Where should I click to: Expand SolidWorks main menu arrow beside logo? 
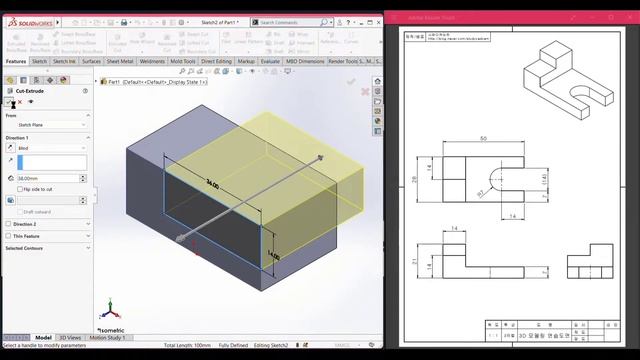58,22
